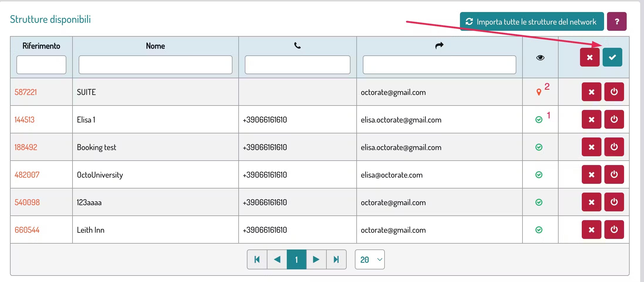Remove the OctoUniversity structure with X
The height and width of the screenshot is (282, 644).
click(591, 174)
